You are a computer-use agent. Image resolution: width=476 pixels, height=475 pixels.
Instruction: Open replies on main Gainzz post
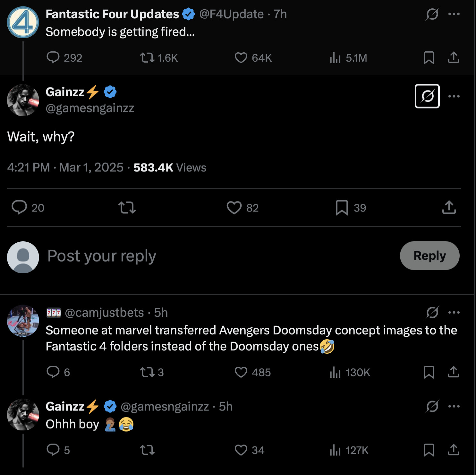(x=19, y=207)
